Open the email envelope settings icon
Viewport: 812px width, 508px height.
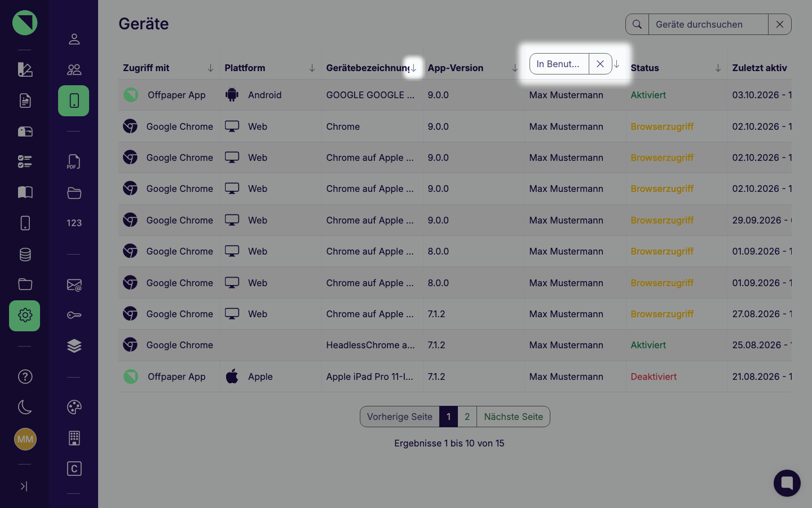click(x=74, y=285)
